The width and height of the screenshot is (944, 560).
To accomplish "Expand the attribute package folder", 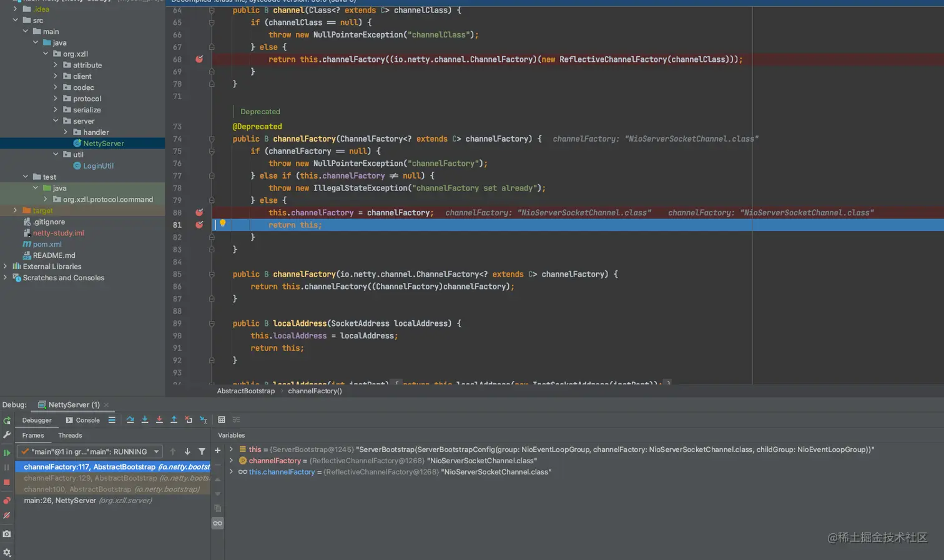I will pos(56,65).
